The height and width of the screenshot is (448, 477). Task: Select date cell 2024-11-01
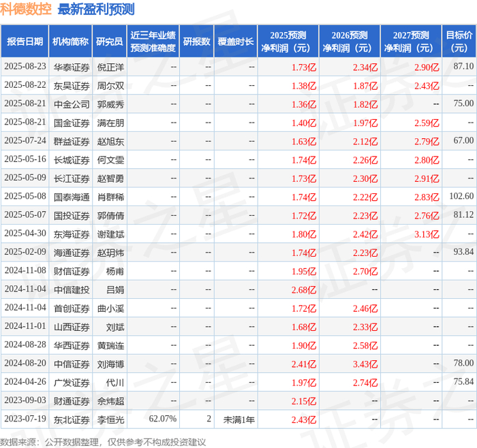[25, 326]
